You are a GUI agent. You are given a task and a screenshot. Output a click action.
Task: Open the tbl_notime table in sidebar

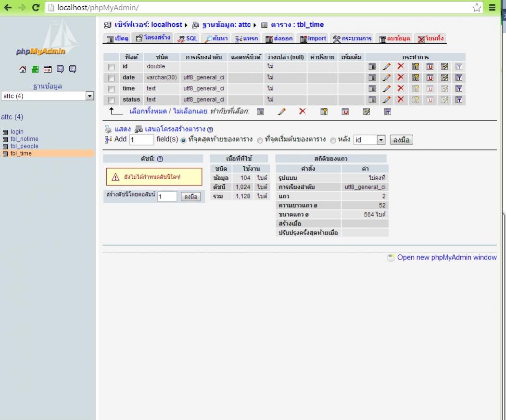tap(24, 139)
